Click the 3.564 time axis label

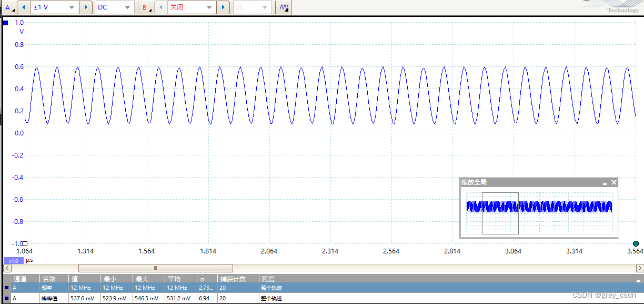tap(635, 251)
